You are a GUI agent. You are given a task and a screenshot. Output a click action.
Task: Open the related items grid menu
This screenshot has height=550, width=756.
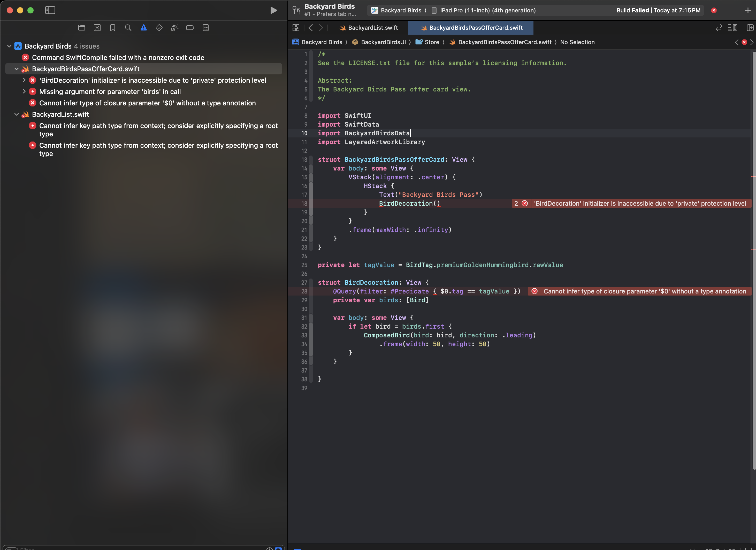pos(296,28)
